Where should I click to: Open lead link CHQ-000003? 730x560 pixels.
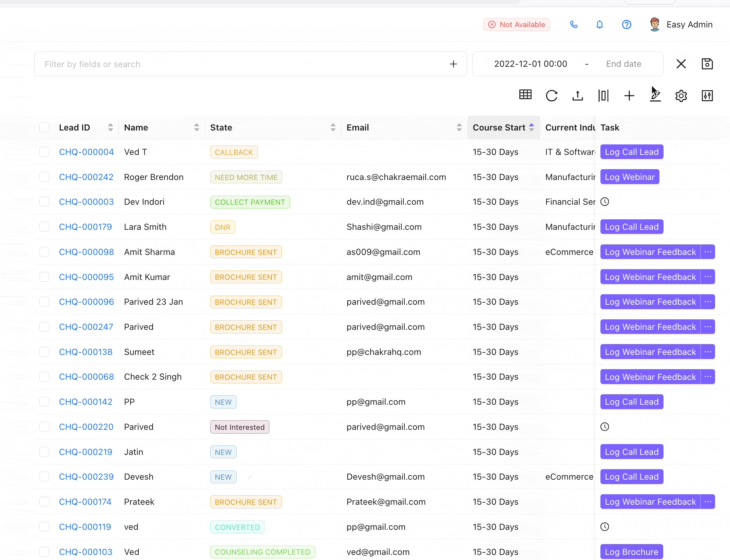coord(86,202)
